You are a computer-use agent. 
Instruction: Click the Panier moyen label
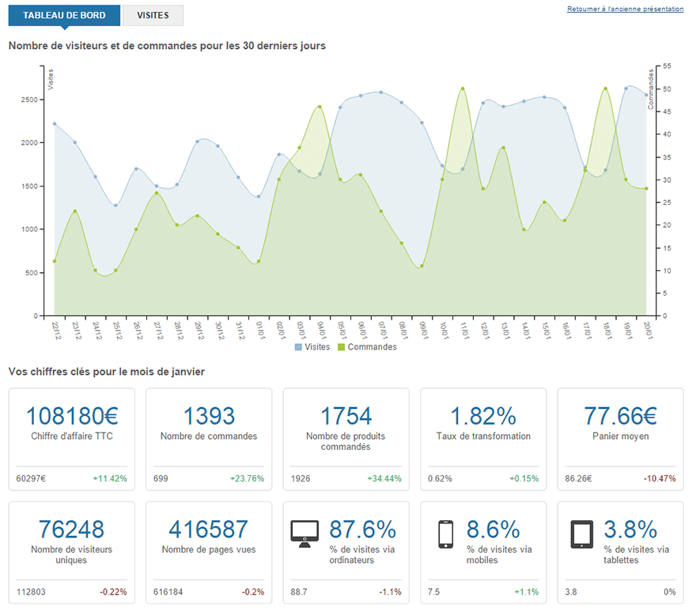(621, 436)
